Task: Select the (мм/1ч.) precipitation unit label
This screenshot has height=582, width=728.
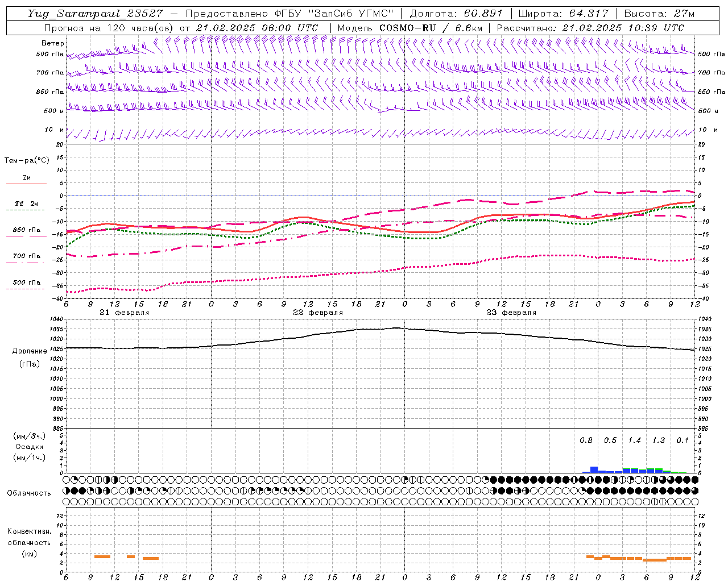Action: coord(30,458)
